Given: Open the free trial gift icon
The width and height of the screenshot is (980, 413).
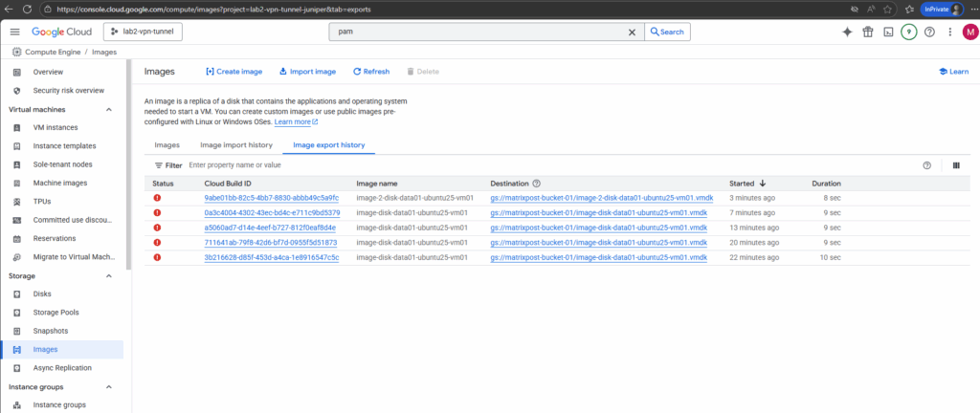Looking at the screenshot, I should (867, 32).
